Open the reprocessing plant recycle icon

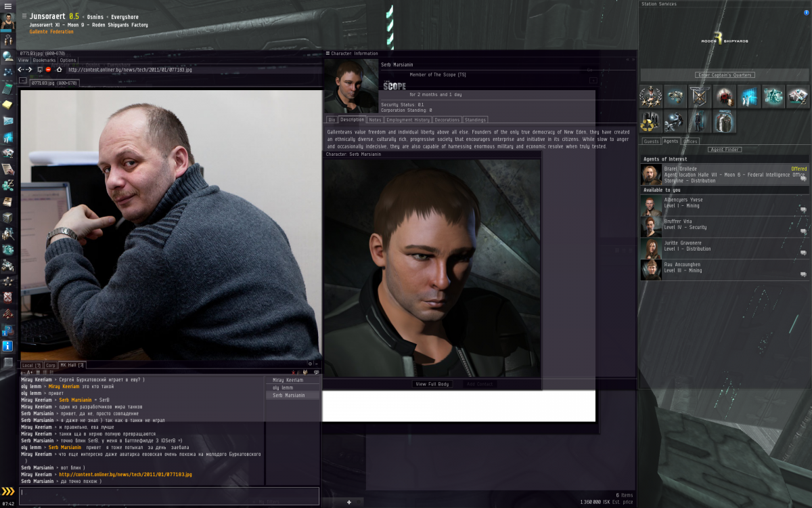651,121
